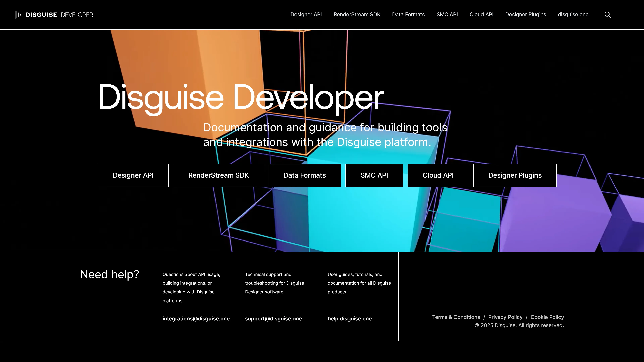This screenshot has height=362, width=644.
Task: Select the Cloud API card button
Action: click(438, 175)
